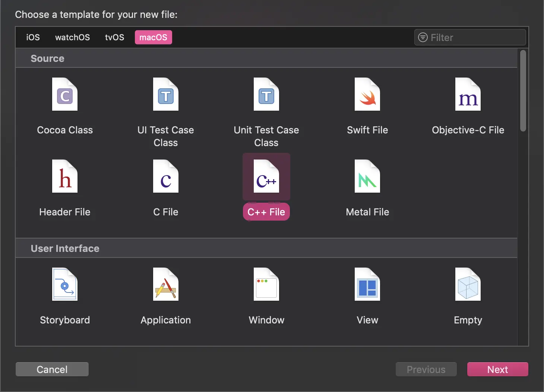Image resolution: width=544 pixels, height=392 pixels.
Task: Select the Application interface template icon
Action: [x=166, y=284]
